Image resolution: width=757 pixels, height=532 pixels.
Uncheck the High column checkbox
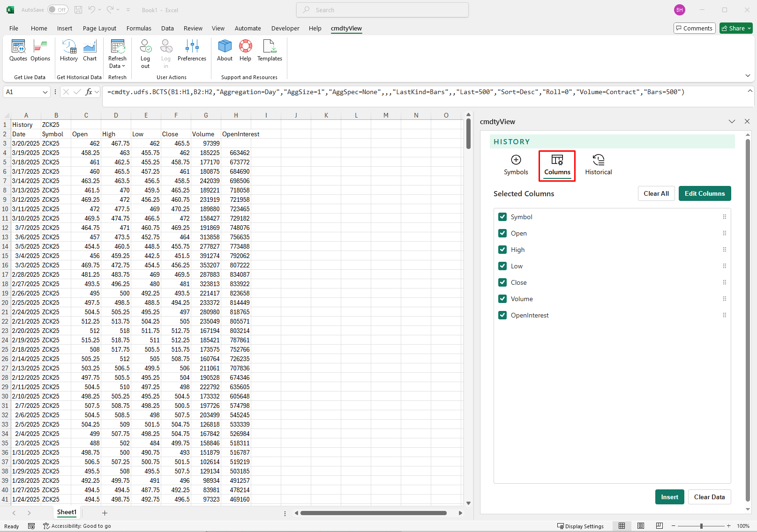[x=502, y=250]
